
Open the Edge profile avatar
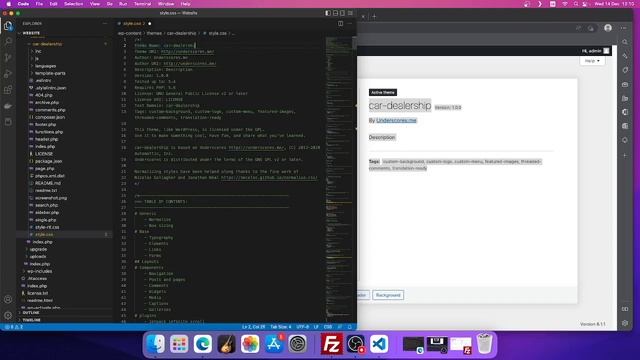pyautogui.click(x=608, y=28)
